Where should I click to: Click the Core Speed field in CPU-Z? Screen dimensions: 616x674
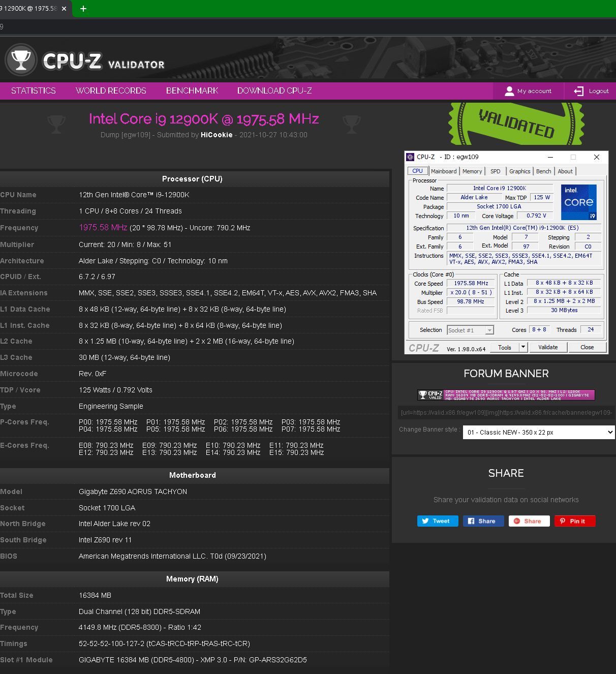[x=471, y=284]
